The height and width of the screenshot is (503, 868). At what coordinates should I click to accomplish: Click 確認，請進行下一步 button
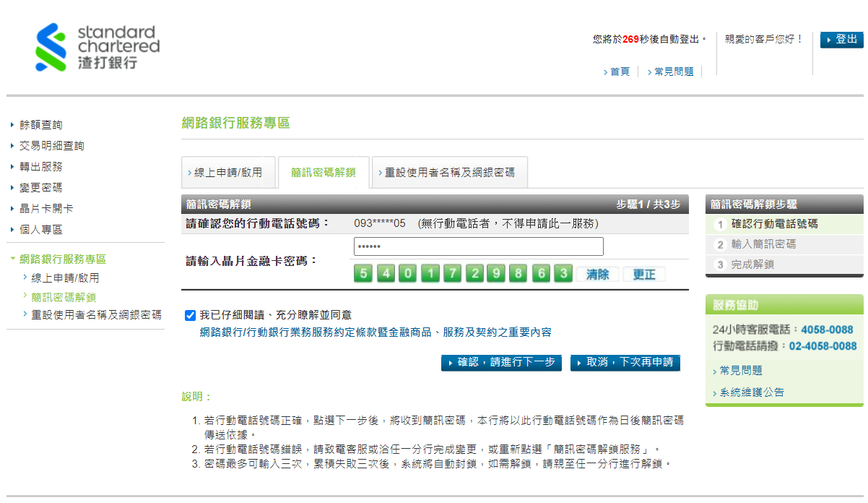point(502,363)
